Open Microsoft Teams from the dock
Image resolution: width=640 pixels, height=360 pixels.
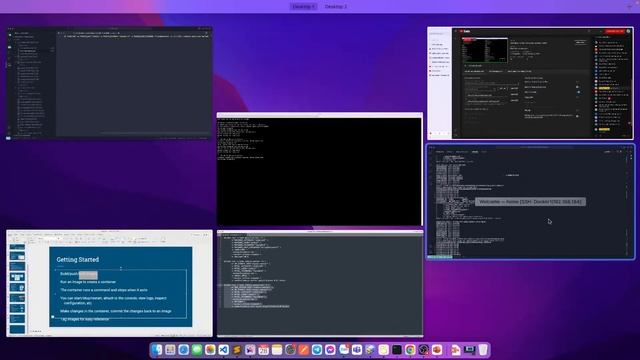point(357,350)
